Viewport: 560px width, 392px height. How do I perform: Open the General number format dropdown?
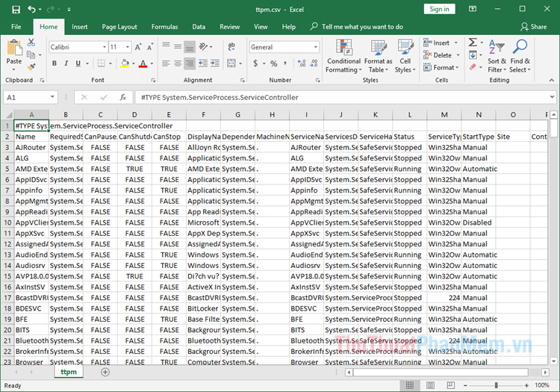pyautogui.click(x=316, y=47)
